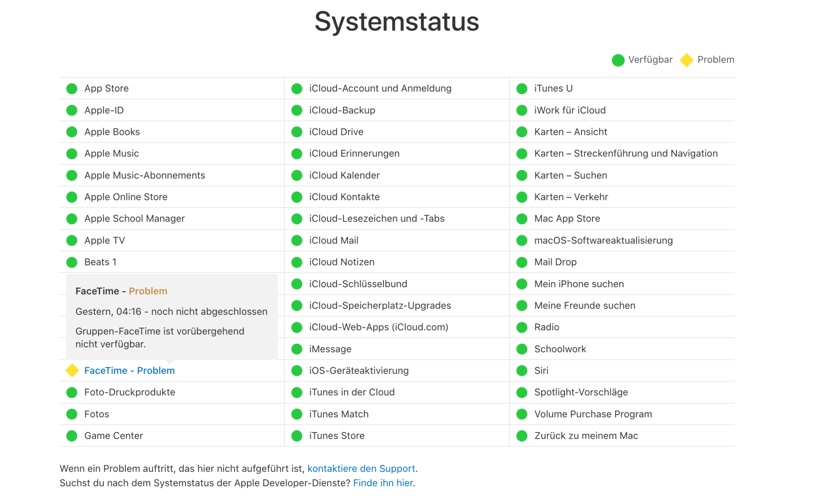
Task: Select the Apple Music row text
Action: [111, 154]
